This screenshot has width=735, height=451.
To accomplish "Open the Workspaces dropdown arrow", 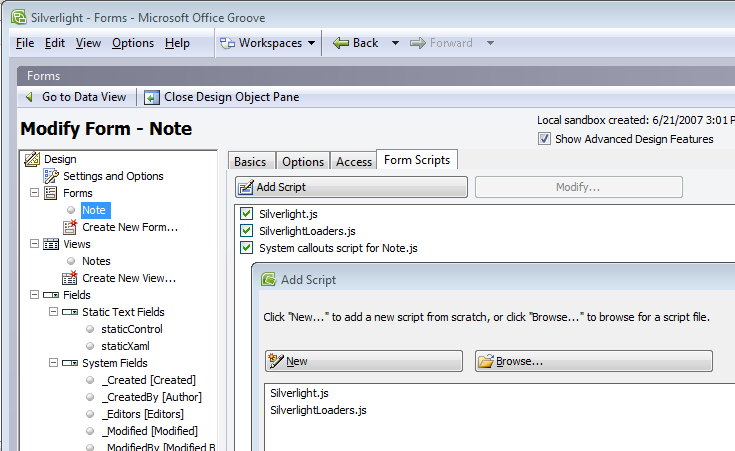I will click(x=312, y=43).
